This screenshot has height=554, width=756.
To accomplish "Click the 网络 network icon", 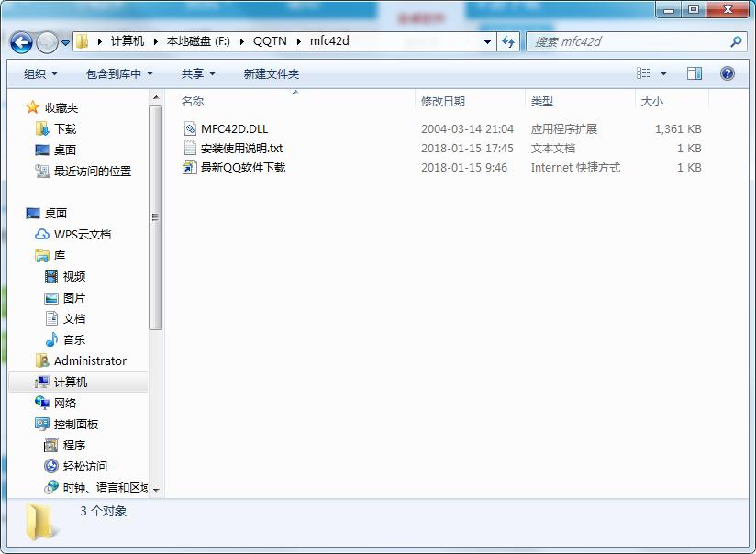I will coord(42,403).
